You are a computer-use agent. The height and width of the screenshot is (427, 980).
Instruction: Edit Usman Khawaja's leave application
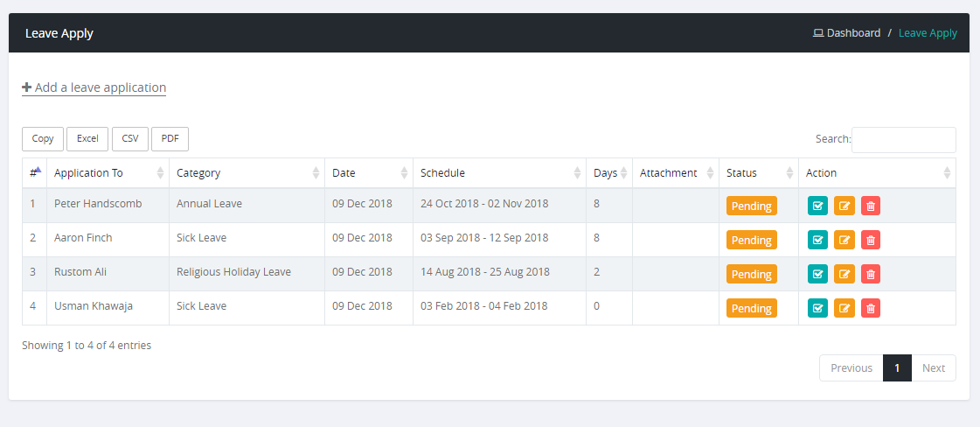[x=844, y=308]
